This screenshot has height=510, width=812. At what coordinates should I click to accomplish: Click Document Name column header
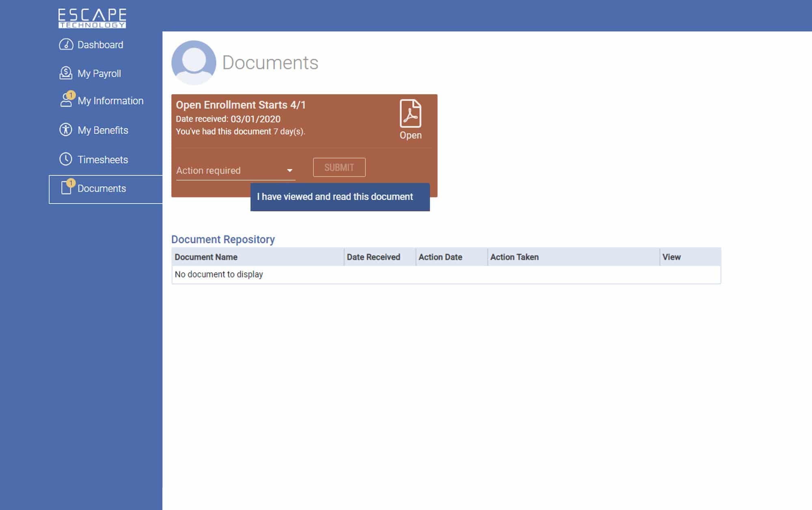point(207,257)
